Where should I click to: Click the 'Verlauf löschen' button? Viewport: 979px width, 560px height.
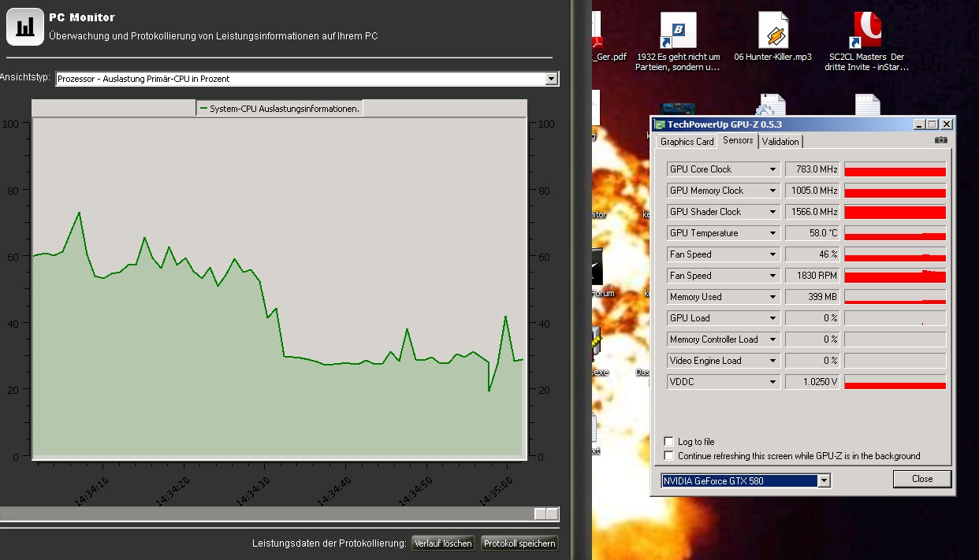(444, 543)
